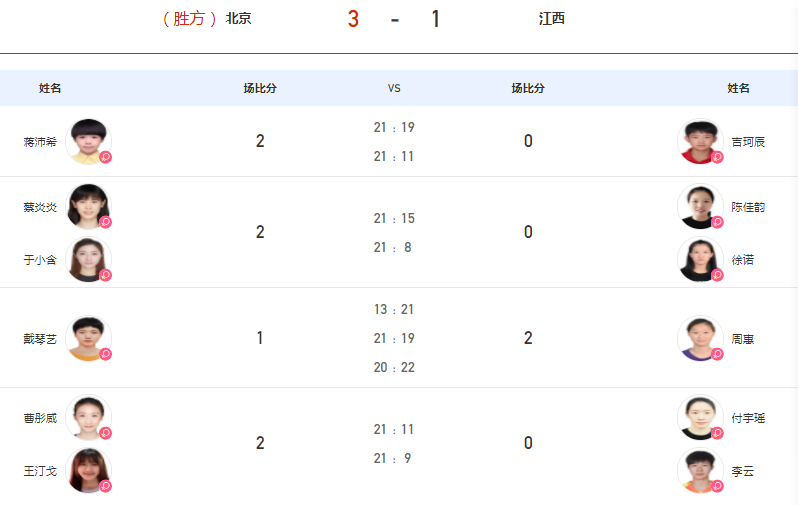This screenshot has width=798, height=505.
Task: Click the pink badge icon on 曹彤威's avatar
Action: tap(106, 433)
